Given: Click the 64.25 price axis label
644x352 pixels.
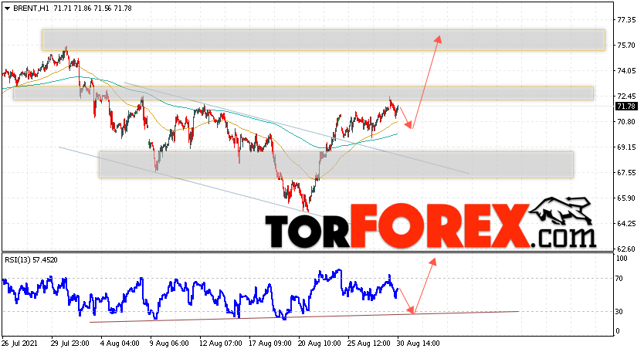Looking at the screenshot, I should (627, 223).
